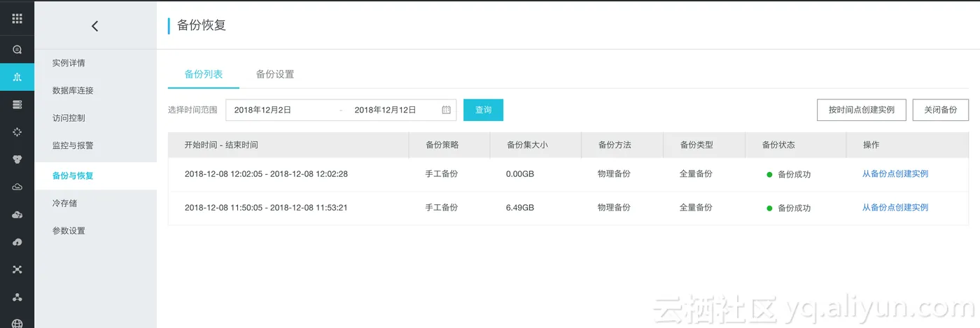Click 从备份点创建实例 for 12:02:05 backup
Viewport: 980px width, 328px height.
coord(895,174)
